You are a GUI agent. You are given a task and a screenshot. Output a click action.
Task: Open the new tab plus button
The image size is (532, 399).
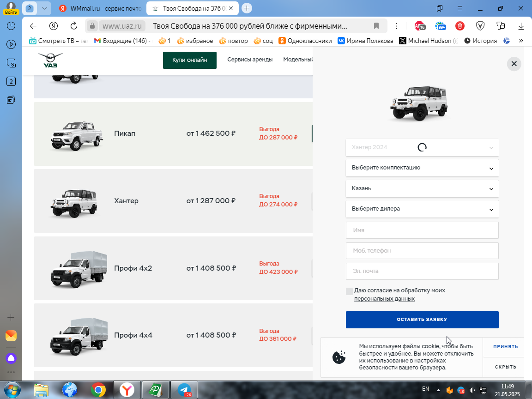[247, 8]
